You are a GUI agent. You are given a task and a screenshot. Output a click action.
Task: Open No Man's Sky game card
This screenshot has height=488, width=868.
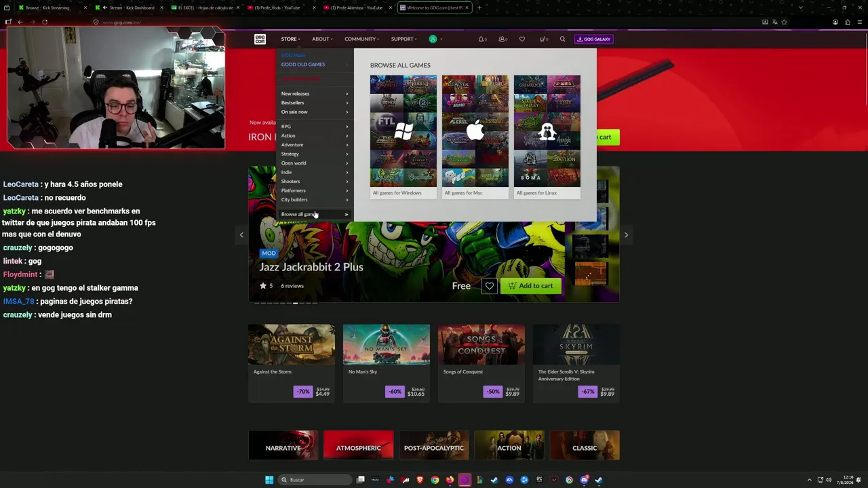387,363
